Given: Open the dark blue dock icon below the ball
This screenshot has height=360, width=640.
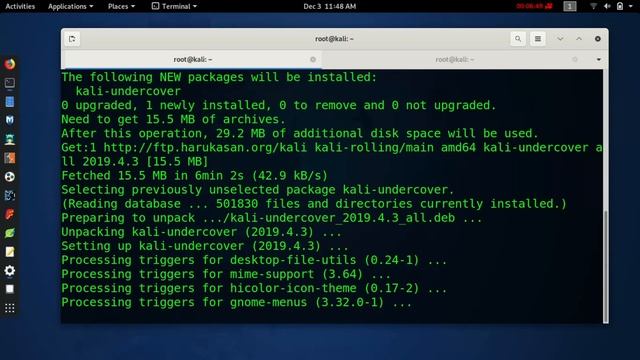Looking at the screenshot, I should (10, 196).
